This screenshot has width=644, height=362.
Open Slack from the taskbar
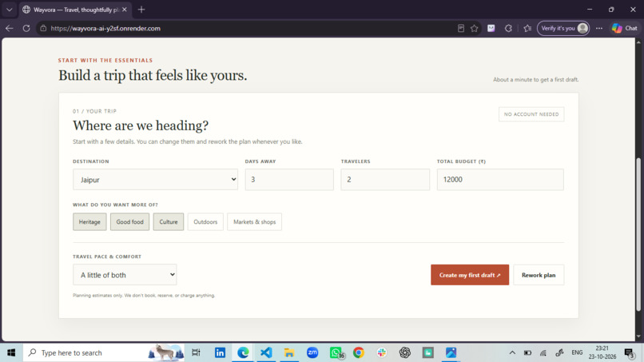point(382,352)
